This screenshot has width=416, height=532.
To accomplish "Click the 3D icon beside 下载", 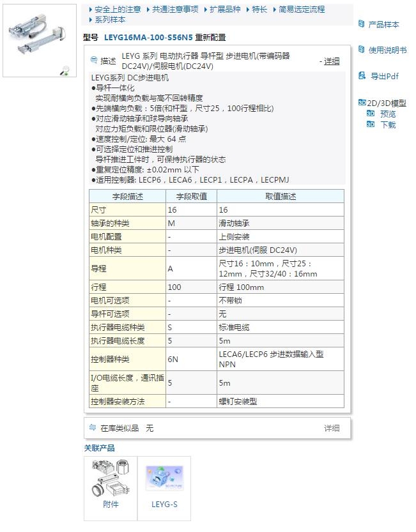I will click(x=371, y=125).
